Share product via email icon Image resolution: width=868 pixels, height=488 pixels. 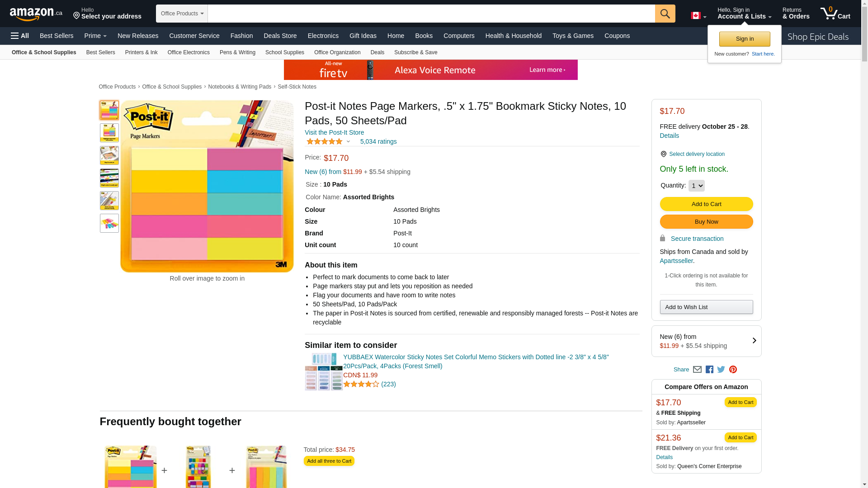click(697, 370)
